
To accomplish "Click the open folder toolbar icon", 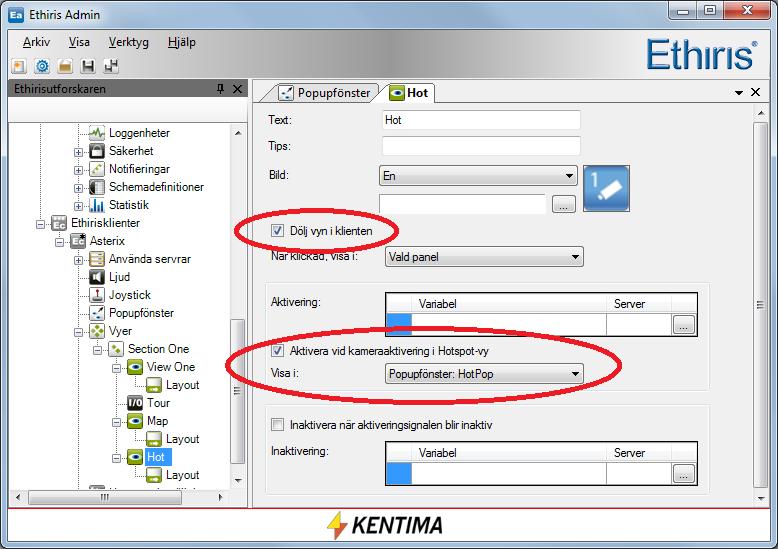I will tap(65, 66).
